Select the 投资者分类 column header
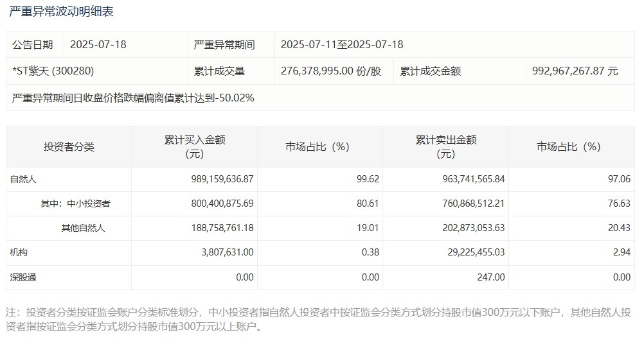644x346 pixels. pyautogui.click(x=69, y=147)
